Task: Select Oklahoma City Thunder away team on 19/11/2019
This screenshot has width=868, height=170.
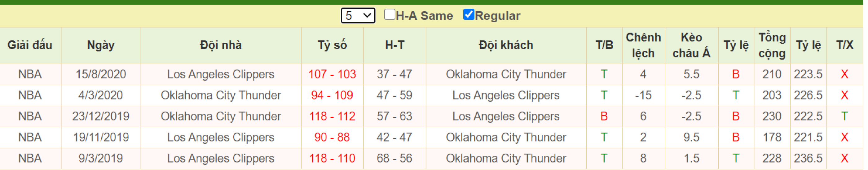Action: (x=506, y=138)
